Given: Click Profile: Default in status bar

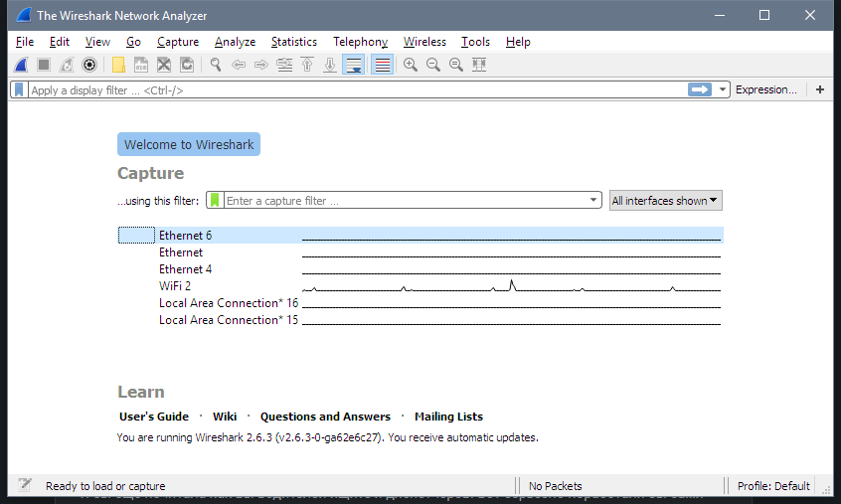Looking at the screenshot, I should [772, 486].
